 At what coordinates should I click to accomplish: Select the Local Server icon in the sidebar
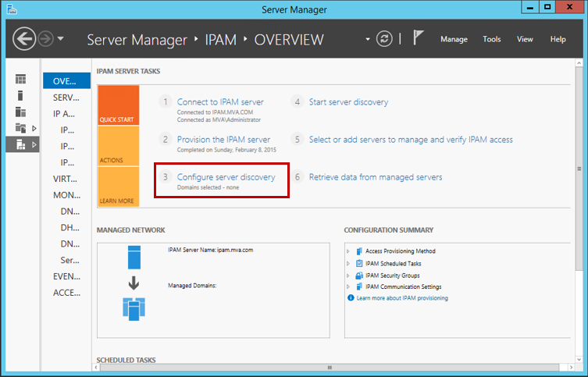pos(20,95)
